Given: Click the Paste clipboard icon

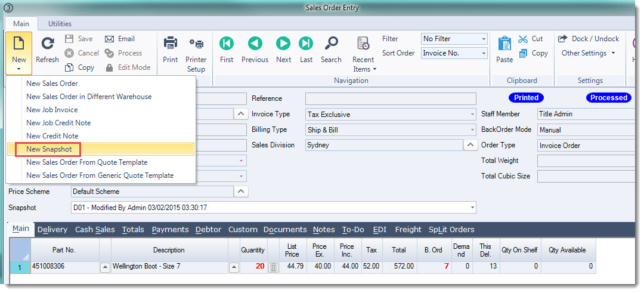Looking at the screenshot, I should click(x=504, y=43).
